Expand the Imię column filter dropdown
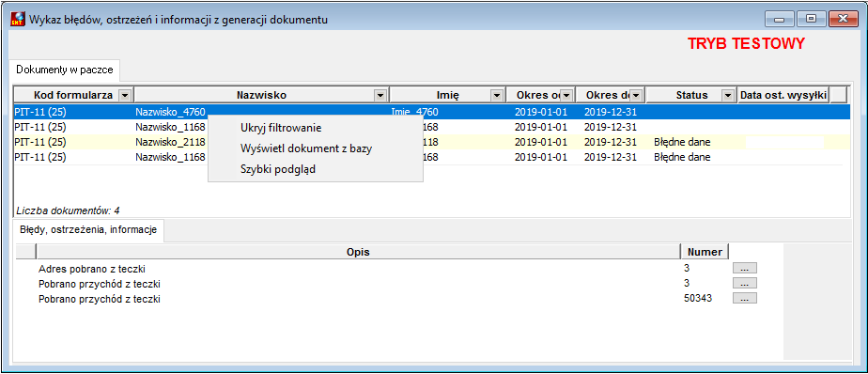The image size is (868, 374). tap(497, 95)
